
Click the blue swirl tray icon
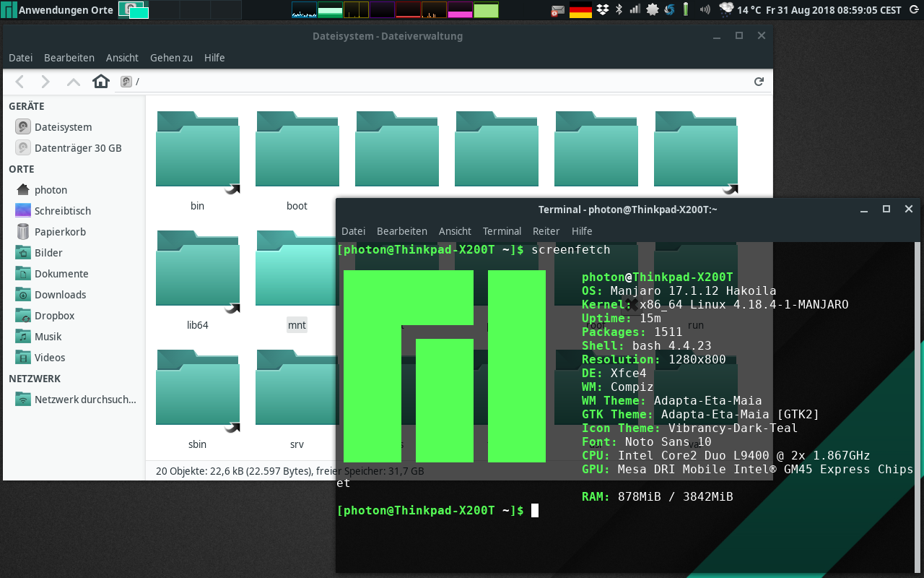tap(669, 9)
